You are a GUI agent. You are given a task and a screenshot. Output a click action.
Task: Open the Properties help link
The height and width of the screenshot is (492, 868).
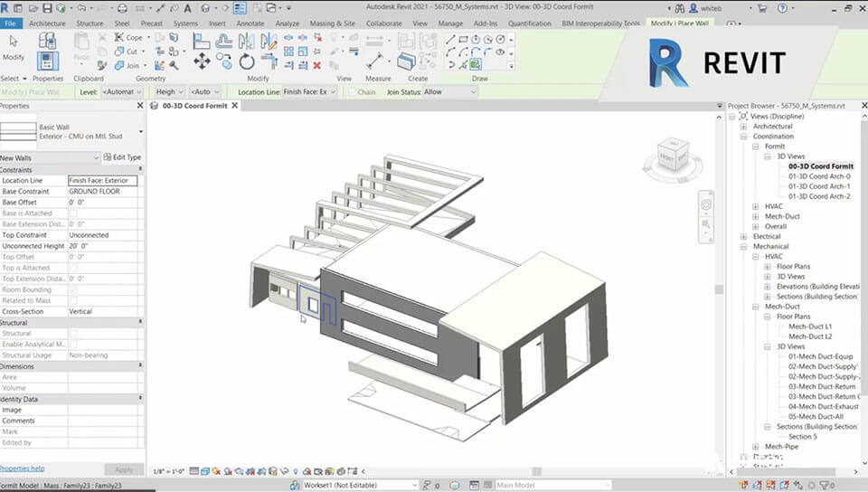coord(22,468)
